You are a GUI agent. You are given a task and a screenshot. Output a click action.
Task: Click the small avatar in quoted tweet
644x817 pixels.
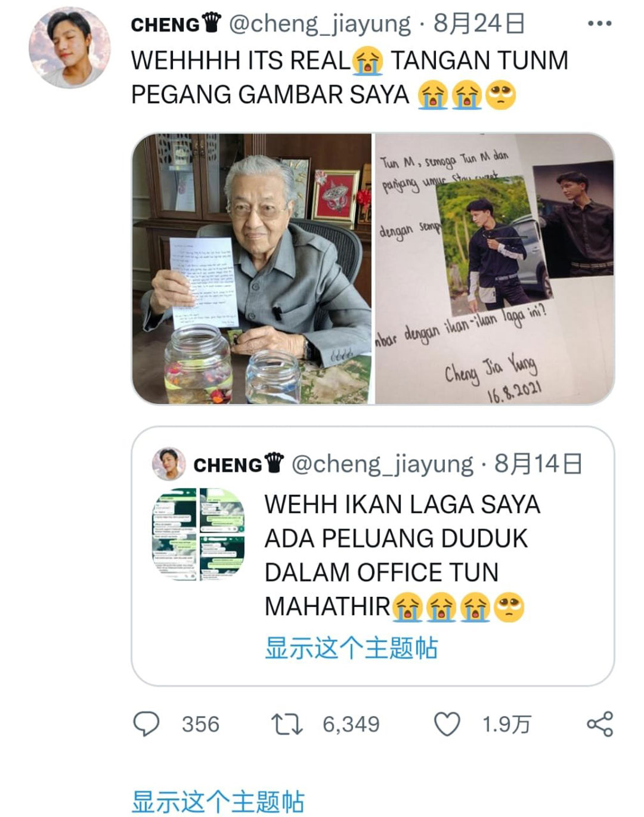coord(169,463)
